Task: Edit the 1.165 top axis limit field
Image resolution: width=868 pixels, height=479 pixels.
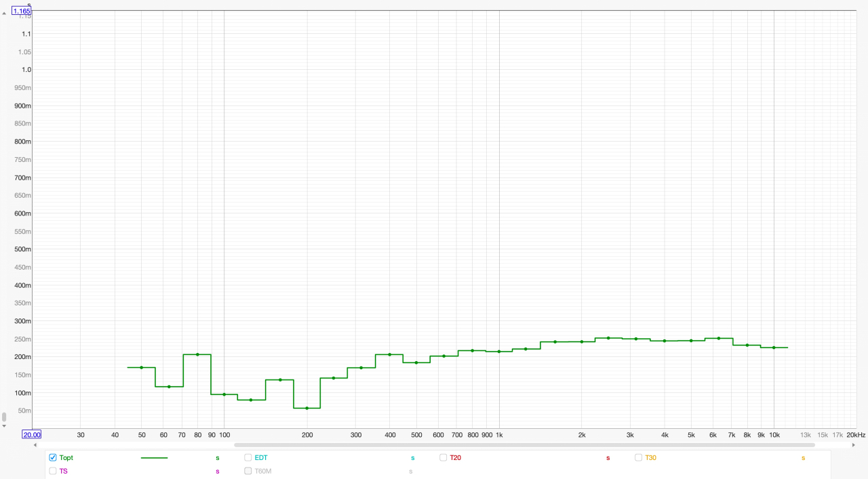Action: click(22, 11)
